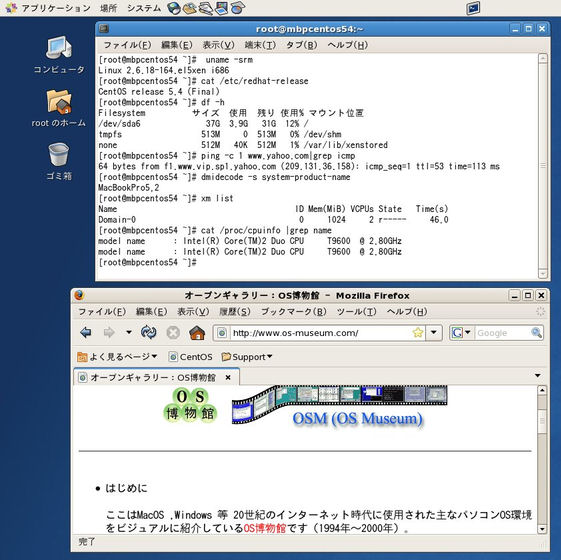Open Firefox 履歴(S) menu
The image size is (561, 560).
coord(235,312)
